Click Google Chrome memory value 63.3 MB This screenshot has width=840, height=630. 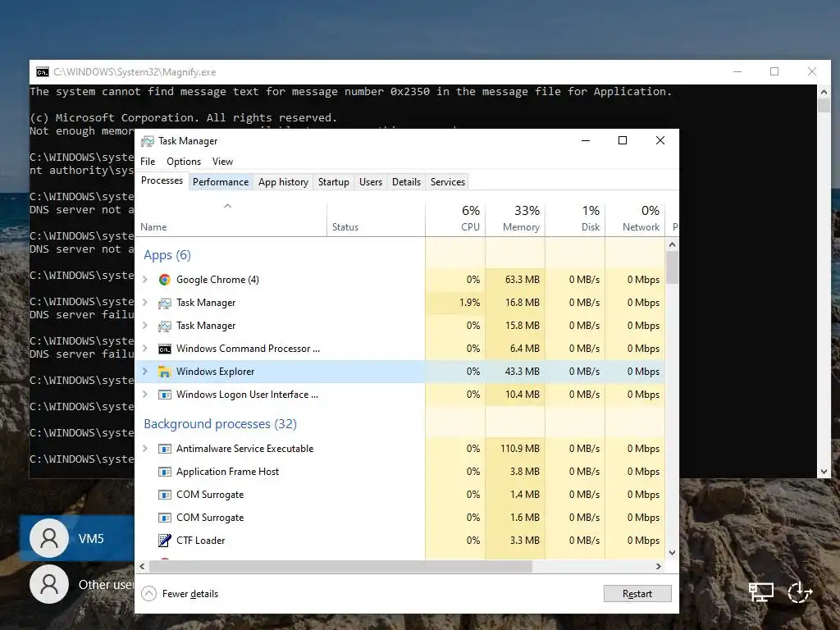(523, 280)
